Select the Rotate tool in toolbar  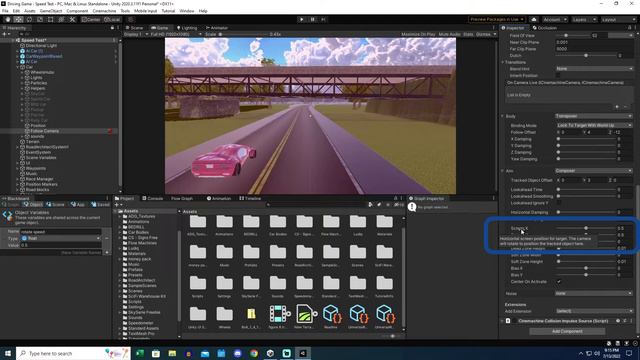[x=29, y=19]
